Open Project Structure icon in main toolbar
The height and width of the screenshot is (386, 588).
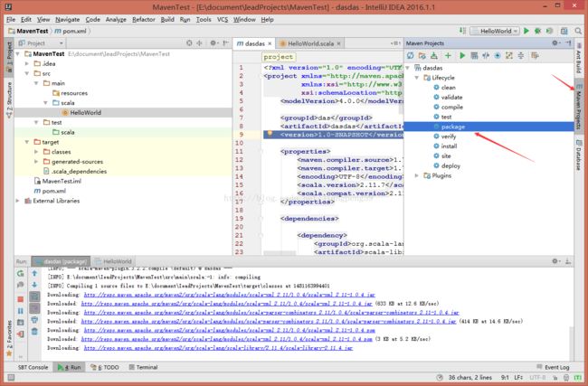(564, 31)
